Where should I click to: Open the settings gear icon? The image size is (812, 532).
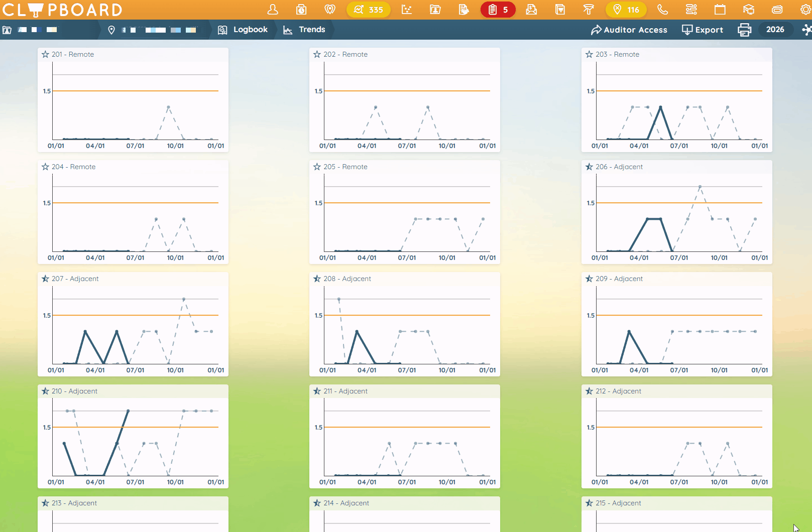point(805,10)
